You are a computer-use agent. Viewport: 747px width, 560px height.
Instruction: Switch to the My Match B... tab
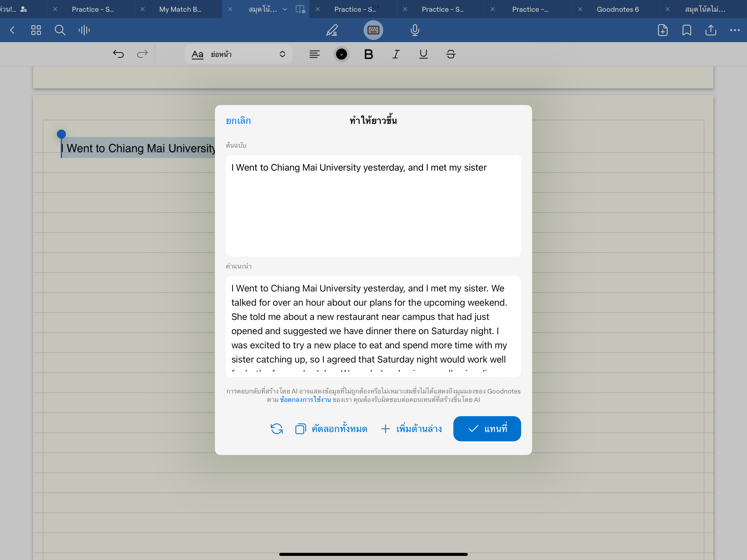[x=180, y=10]
